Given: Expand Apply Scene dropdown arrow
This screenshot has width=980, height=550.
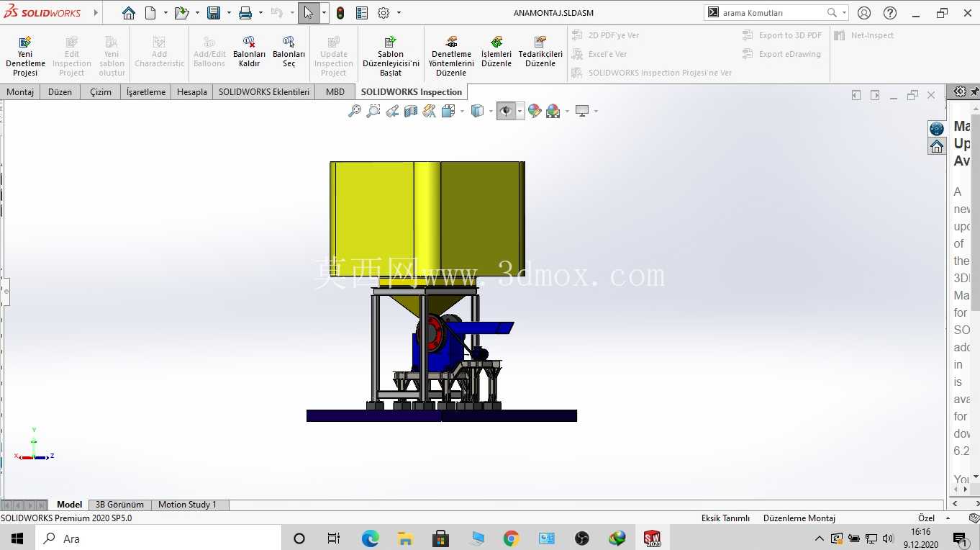Looking at the screenshot, I should [x=567, y=111].
